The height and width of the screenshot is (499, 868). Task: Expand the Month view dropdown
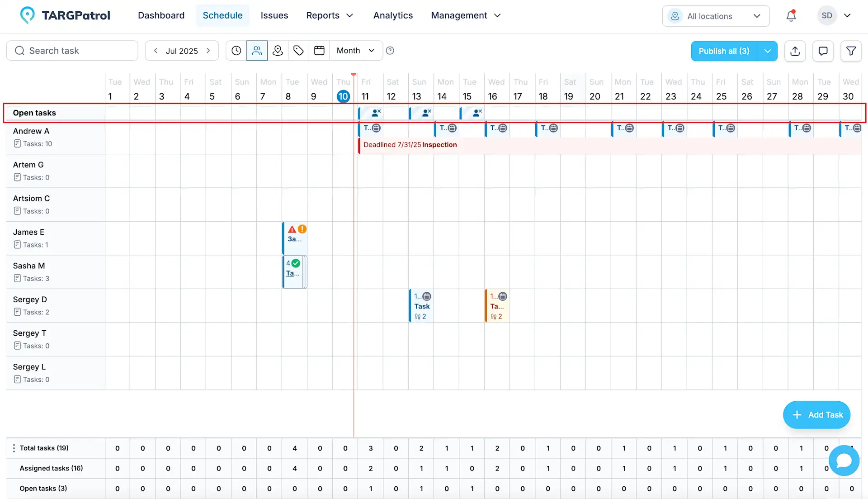[x=356, y=51]
